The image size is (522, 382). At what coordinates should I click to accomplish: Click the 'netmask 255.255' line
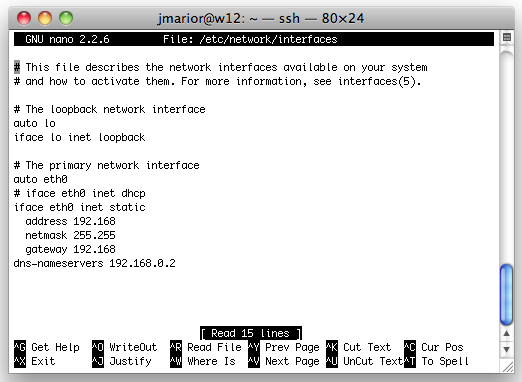70,235
